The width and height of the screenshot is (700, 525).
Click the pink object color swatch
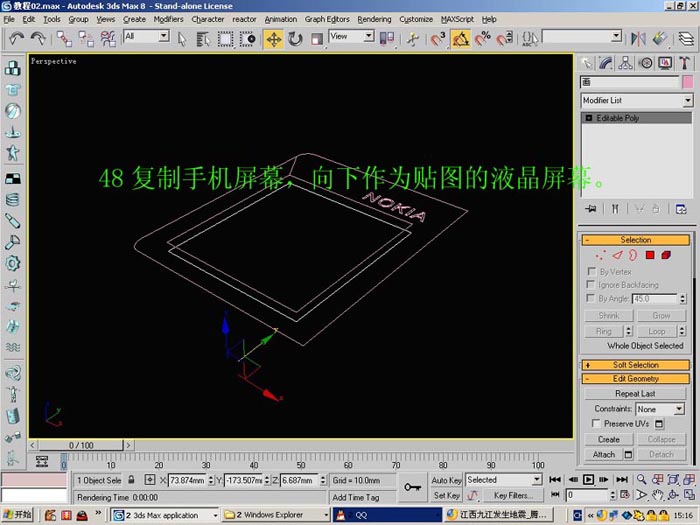[x=688, y=82]
